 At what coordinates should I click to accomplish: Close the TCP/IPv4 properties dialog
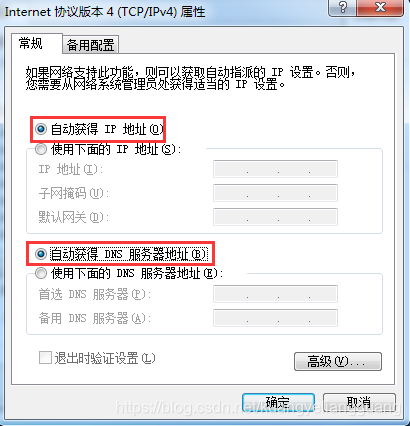[380, 7]
